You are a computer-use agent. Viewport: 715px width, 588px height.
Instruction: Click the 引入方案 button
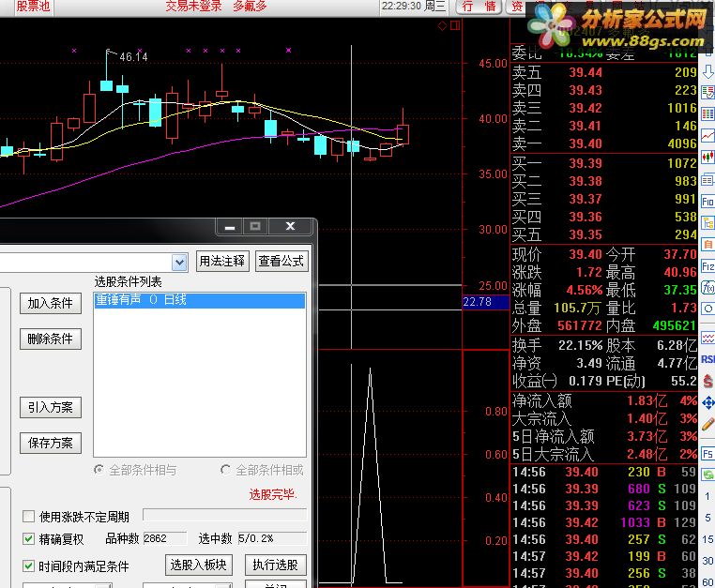(x=50, y=408)
